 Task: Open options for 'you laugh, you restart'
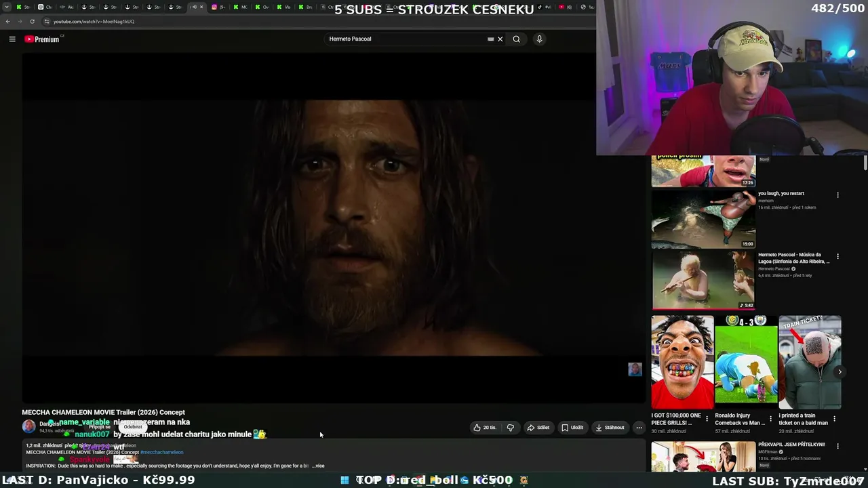click(x=837, y=195)
